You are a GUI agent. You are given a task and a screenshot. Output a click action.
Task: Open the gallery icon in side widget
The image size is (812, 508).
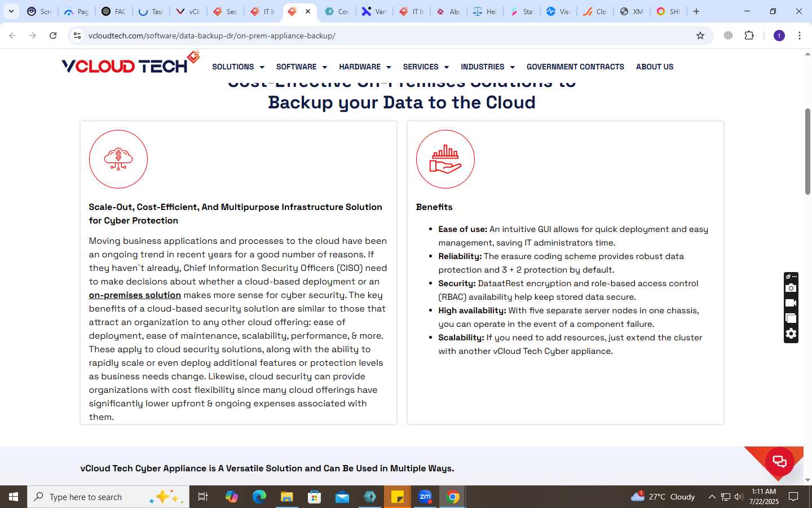(791, 318)
